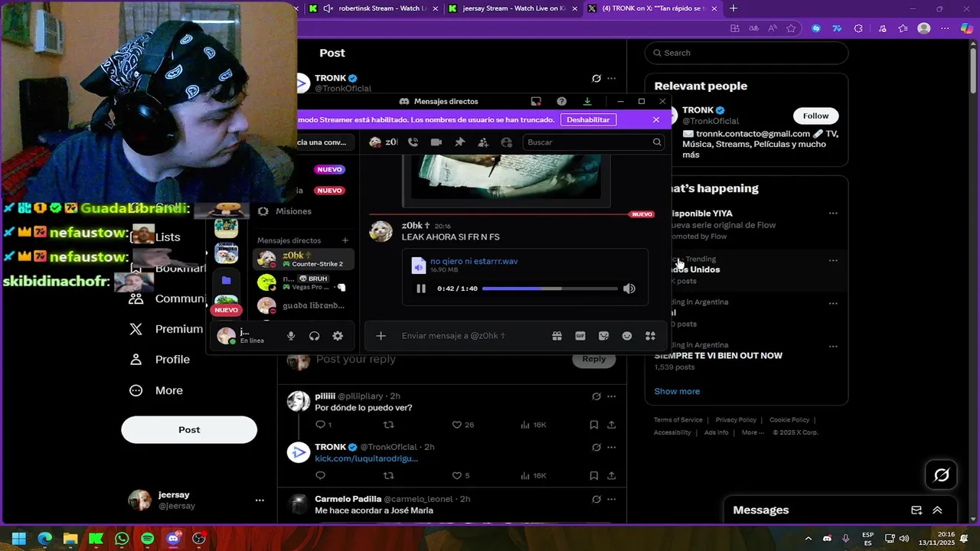Create a new DM with plus icon
980x551 pixels.
tap(345, 240)
